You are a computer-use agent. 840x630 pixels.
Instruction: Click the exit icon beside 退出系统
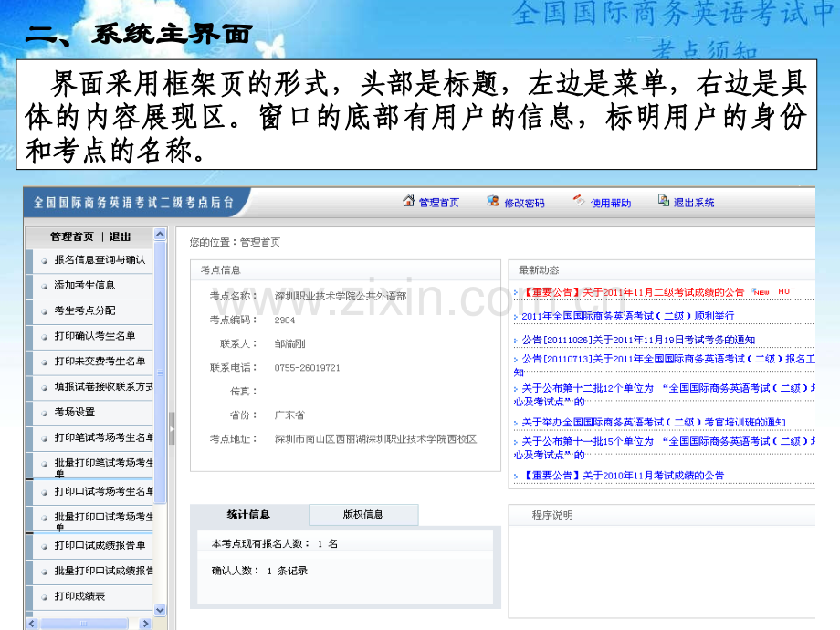click(x=663, y=200)
